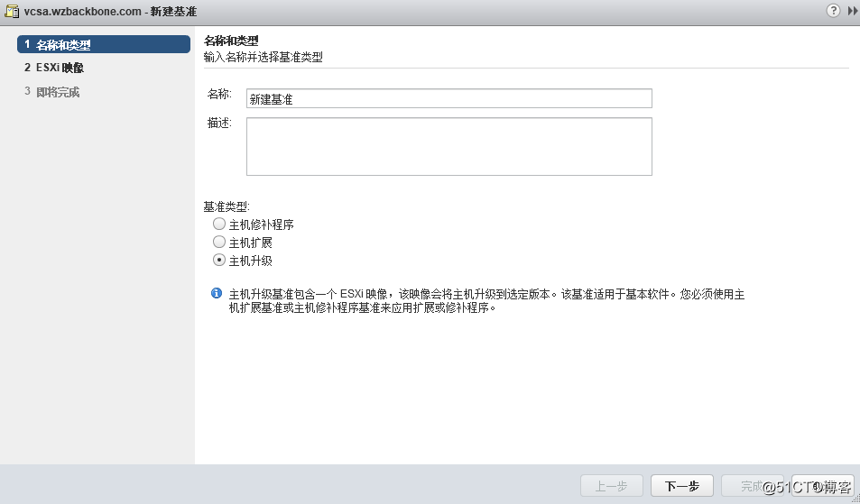Viewport: 860px width, 504px height.
Task: Click the heading 名称和类型 in main panel
Action: coord(231,41)
